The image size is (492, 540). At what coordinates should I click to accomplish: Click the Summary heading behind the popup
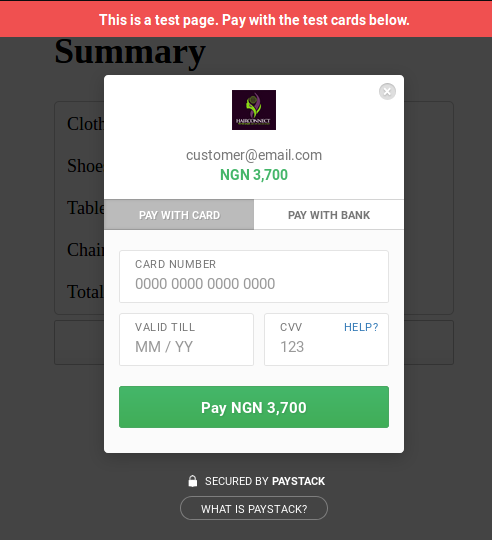[x=130, y=52]
